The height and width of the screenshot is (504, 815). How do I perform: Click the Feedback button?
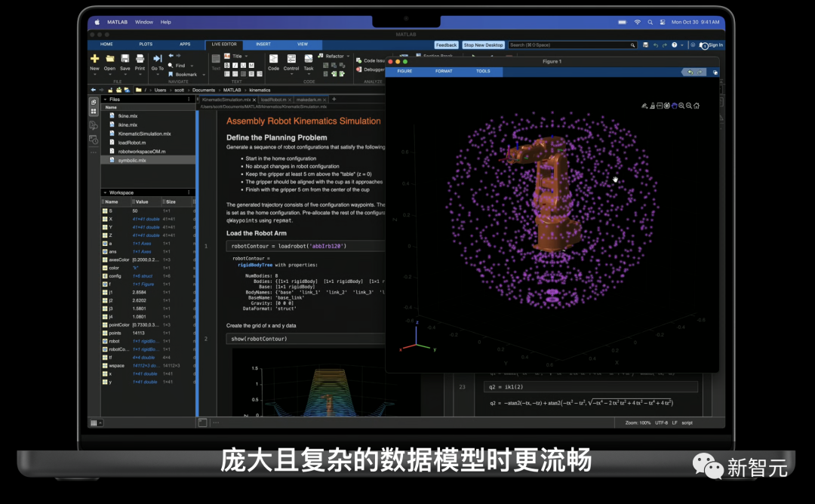click(x=446, y=45)
